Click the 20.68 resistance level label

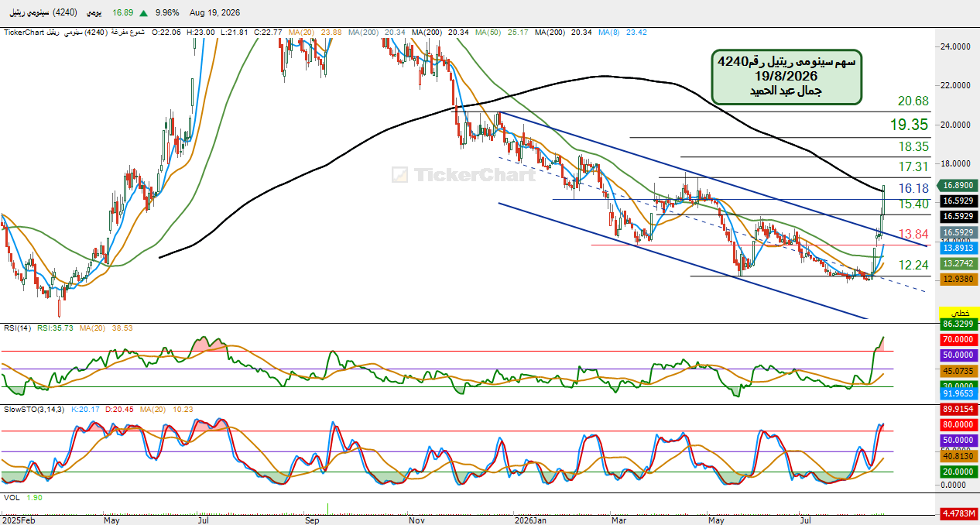pos(913,101)
